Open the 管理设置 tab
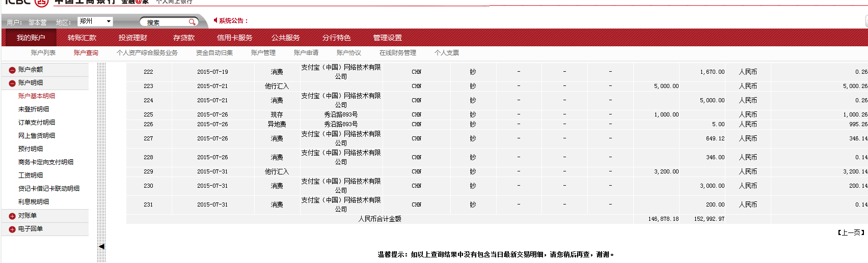The width and height of the screenshot is (868, 263). tap(388, 38)
